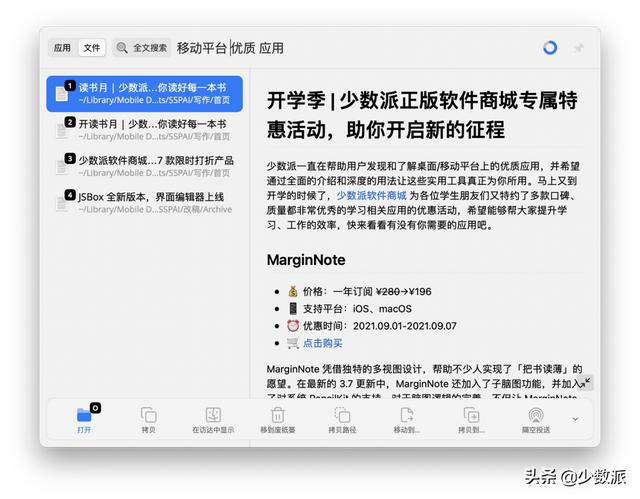Switch to the 应用 tab
Image resolution: width=640 pixels, height=499 pixels.
pos(62,48)
